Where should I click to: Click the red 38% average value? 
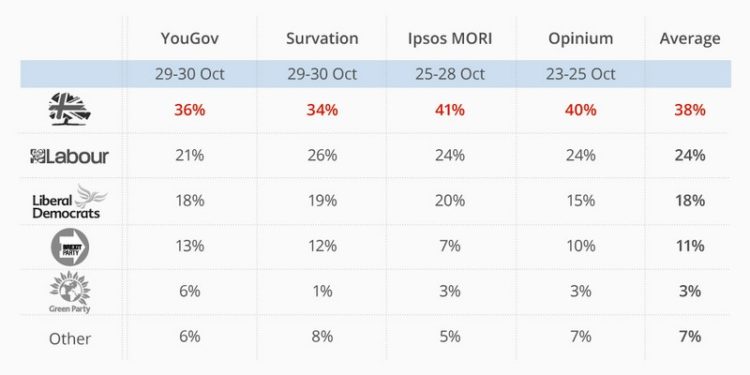[x=690, y=110]
